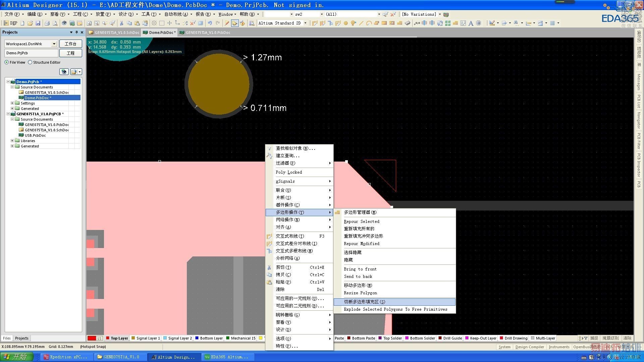The image size is (644, 362).
Task: Click the 工程 button in Projects panel
Action: tap(70, 53)
